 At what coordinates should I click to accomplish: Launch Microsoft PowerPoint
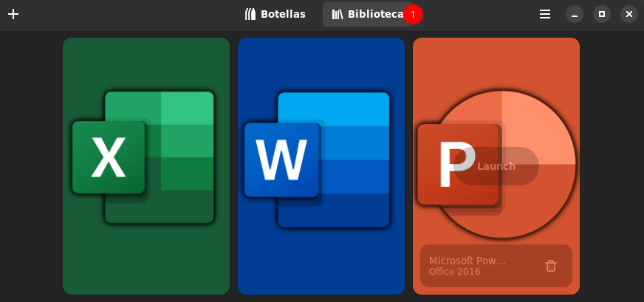pos(496,166)
